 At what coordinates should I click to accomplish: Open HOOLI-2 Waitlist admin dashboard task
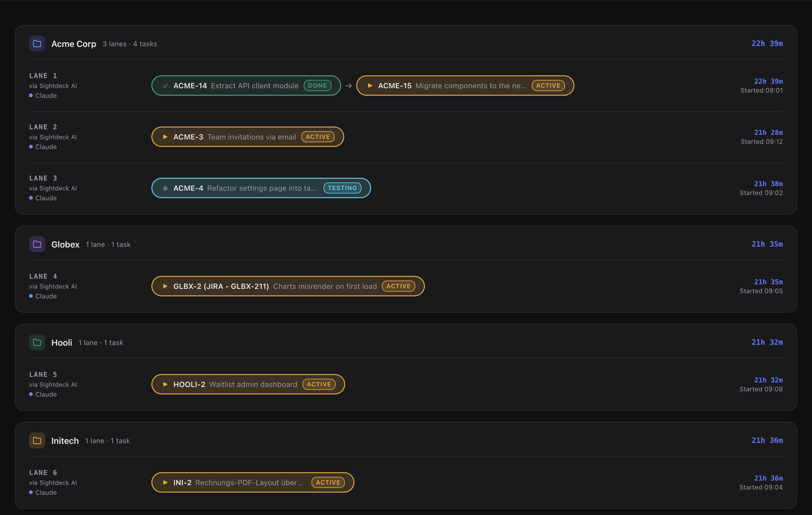coord(248,385)
